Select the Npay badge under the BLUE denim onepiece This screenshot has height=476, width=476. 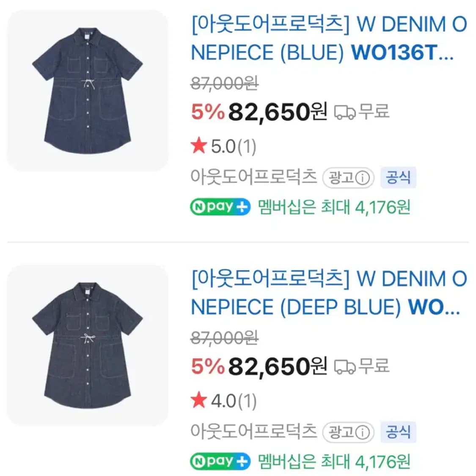click(x=220, y=206)
